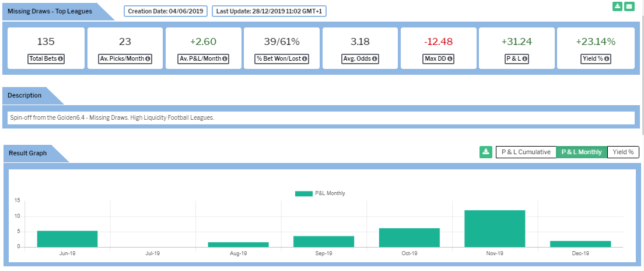644x271 pixels.
Task: Click the Av. P&L/Month label
Action: click(202, 59)
